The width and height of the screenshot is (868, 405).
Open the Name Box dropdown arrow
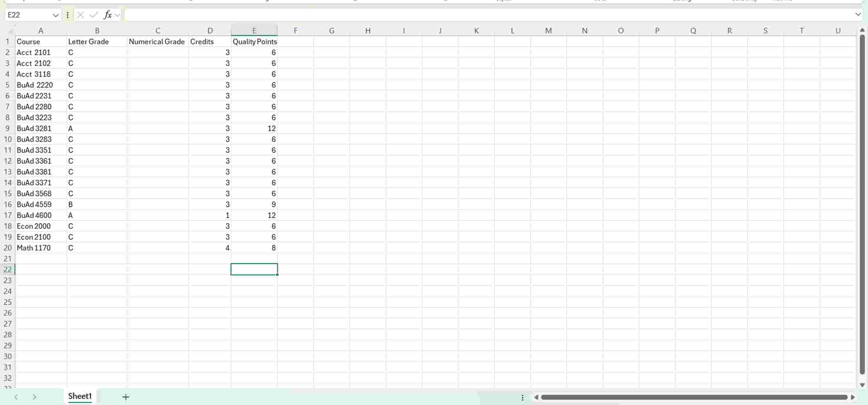pos(56,15)
